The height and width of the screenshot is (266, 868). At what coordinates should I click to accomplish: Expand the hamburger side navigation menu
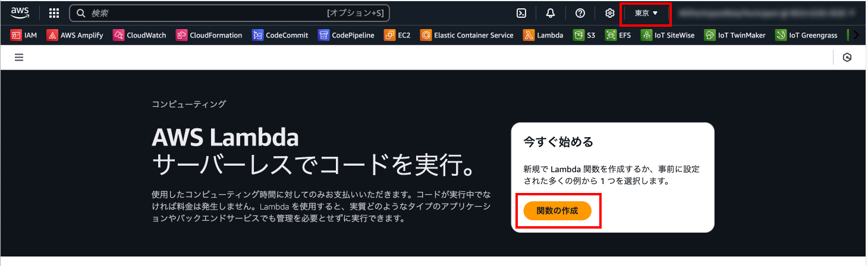pyautogui.click(x=19, y=57)
